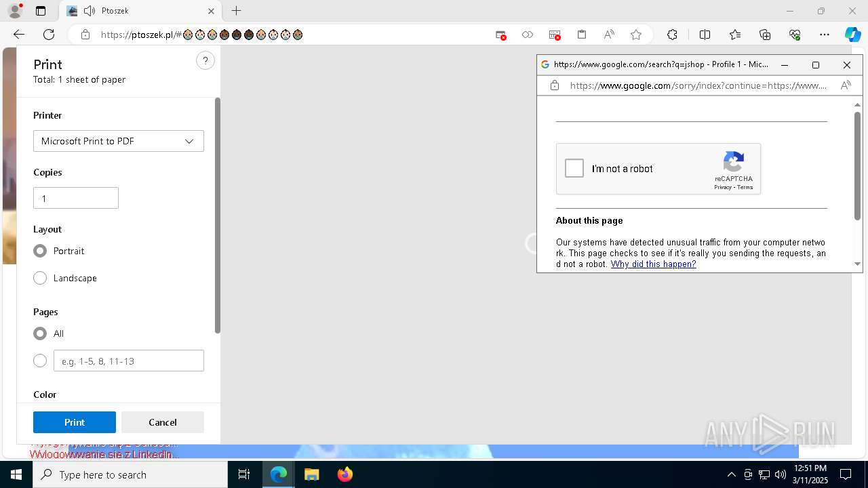Close the Ptoszek tab

(x=211, y=11)
